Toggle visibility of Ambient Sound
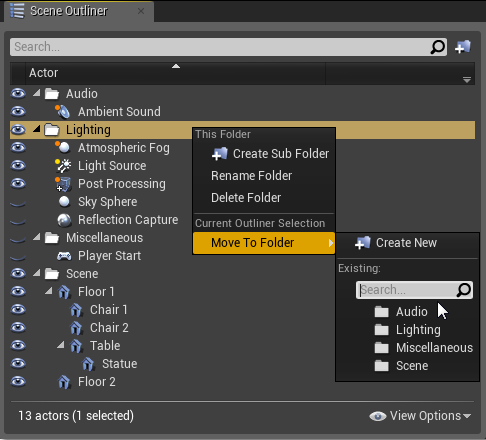 [x=18, y=112]
